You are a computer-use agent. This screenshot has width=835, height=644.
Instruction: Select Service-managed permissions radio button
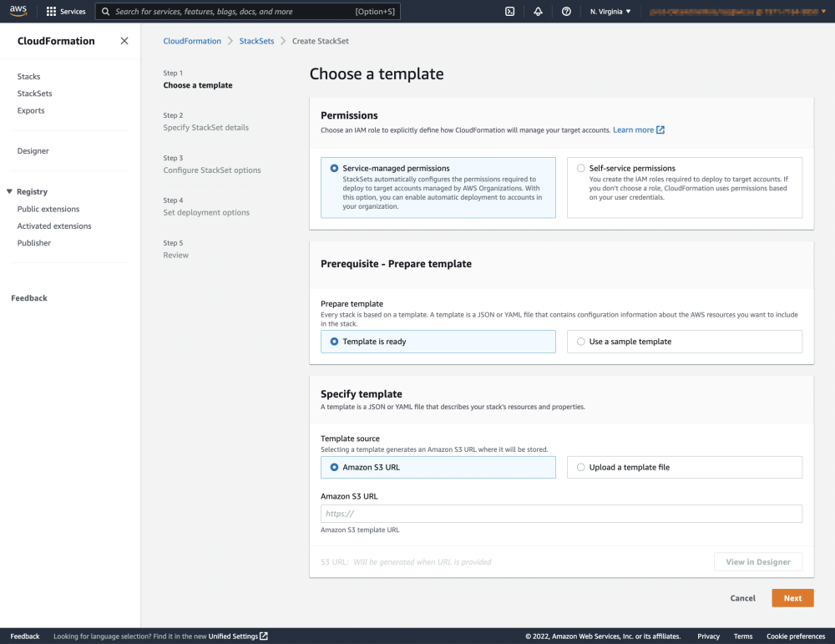click(x=334, y=169)
